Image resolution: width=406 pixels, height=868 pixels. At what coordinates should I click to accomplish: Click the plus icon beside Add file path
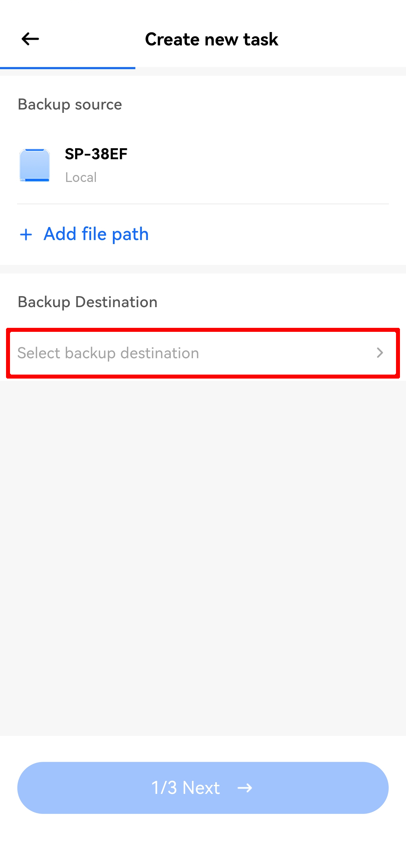(26, 234)
